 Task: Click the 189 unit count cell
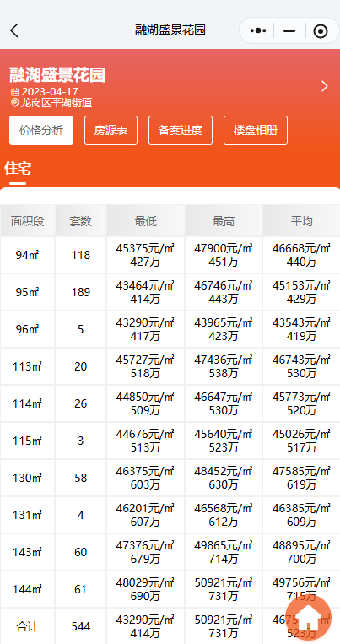click(80, 292)
